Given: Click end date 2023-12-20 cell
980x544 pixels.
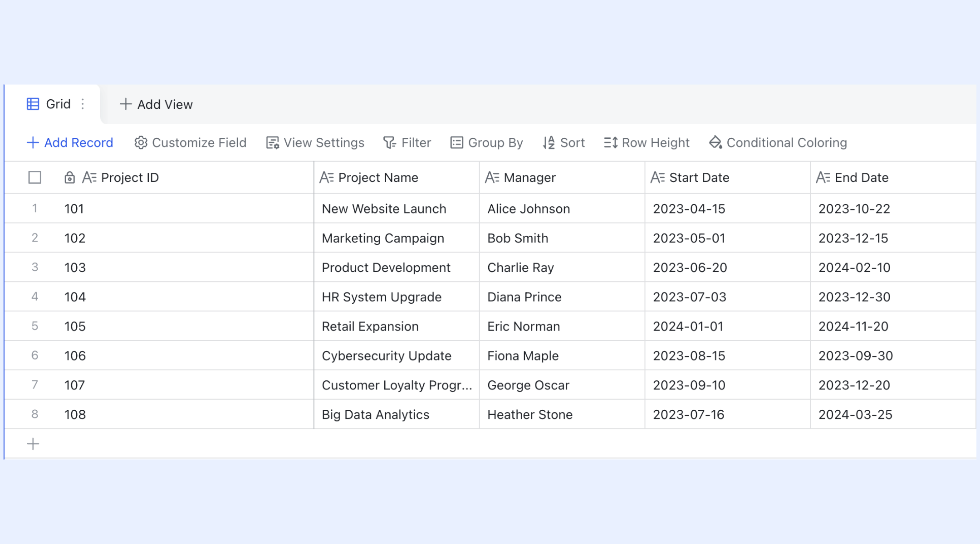Looking at the screenshot, I should point(893,385).
